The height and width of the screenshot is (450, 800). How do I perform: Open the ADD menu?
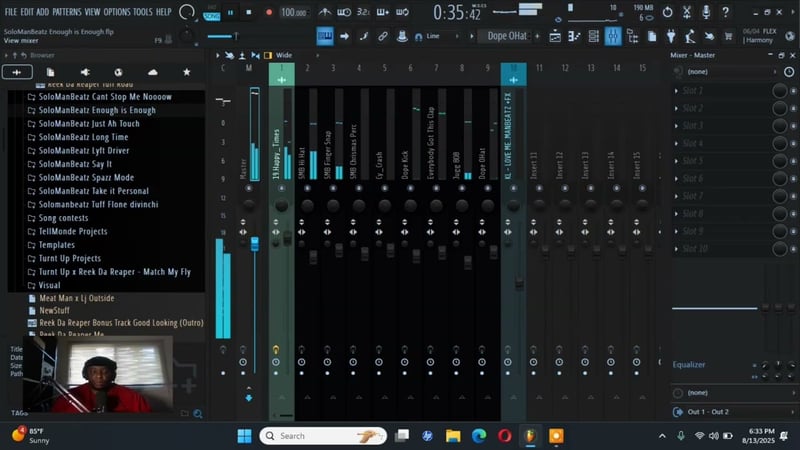[43, 12]
